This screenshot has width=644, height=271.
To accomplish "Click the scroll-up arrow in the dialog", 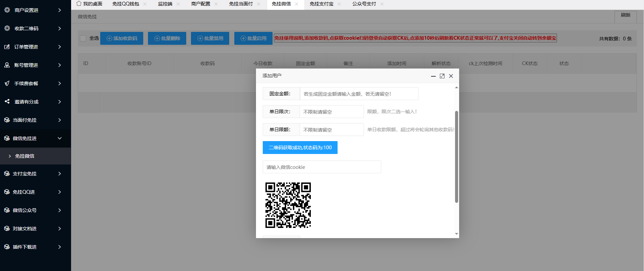I will (x=456, y=88).
